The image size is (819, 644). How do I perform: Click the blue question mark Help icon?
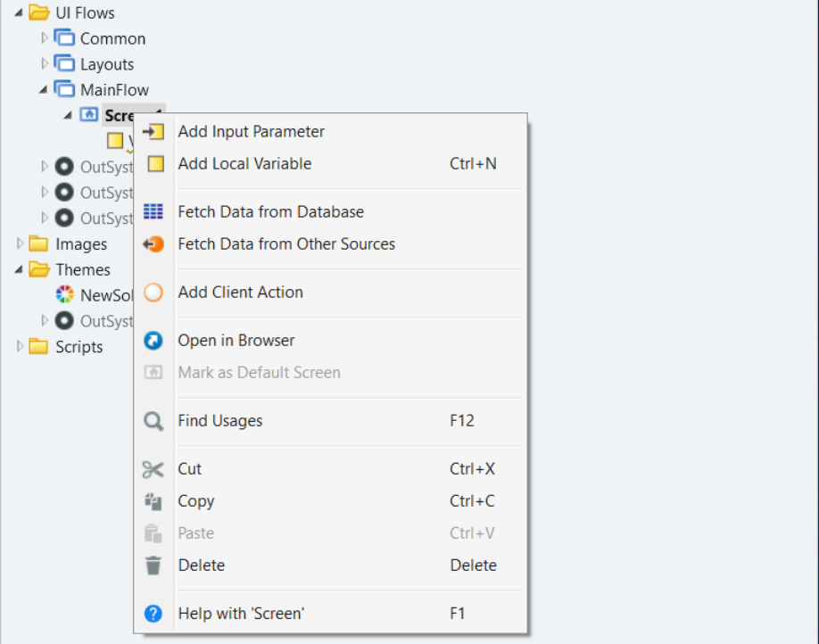click(x=153, y=613)
